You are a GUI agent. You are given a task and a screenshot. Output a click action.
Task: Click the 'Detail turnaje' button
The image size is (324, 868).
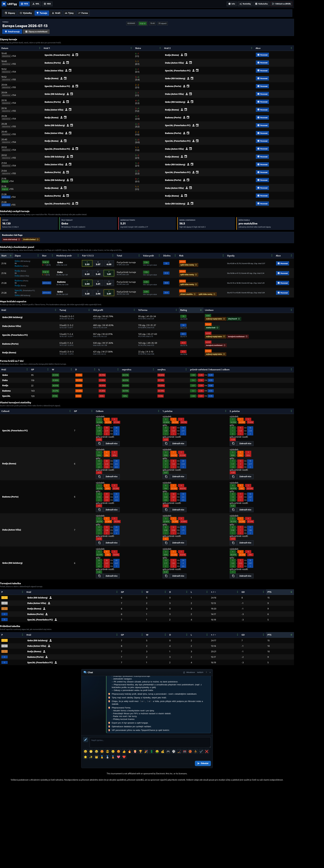point(12,32)
